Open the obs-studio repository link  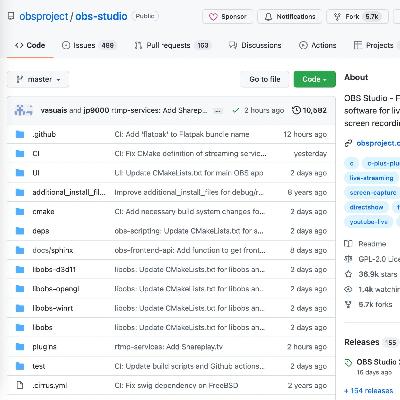click(101, 16)
